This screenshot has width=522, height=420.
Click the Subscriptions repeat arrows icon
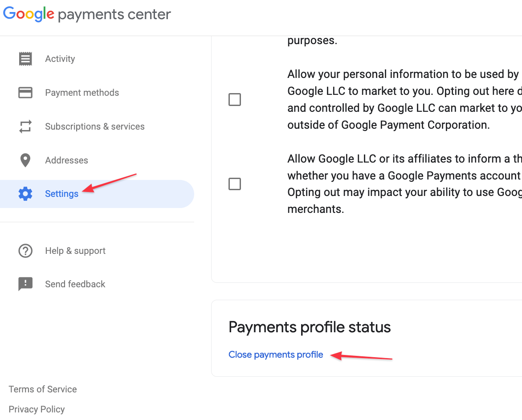coord(25,126)
